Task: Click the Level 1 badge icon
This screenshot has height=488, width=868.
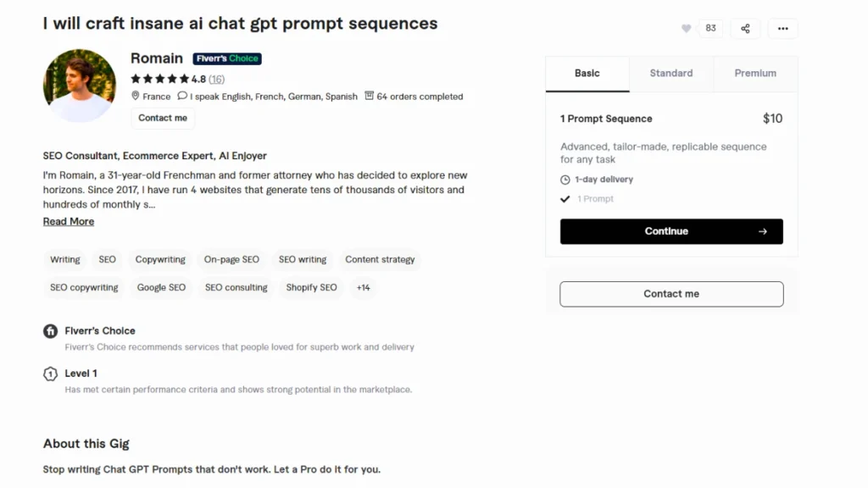Action: 50,374
